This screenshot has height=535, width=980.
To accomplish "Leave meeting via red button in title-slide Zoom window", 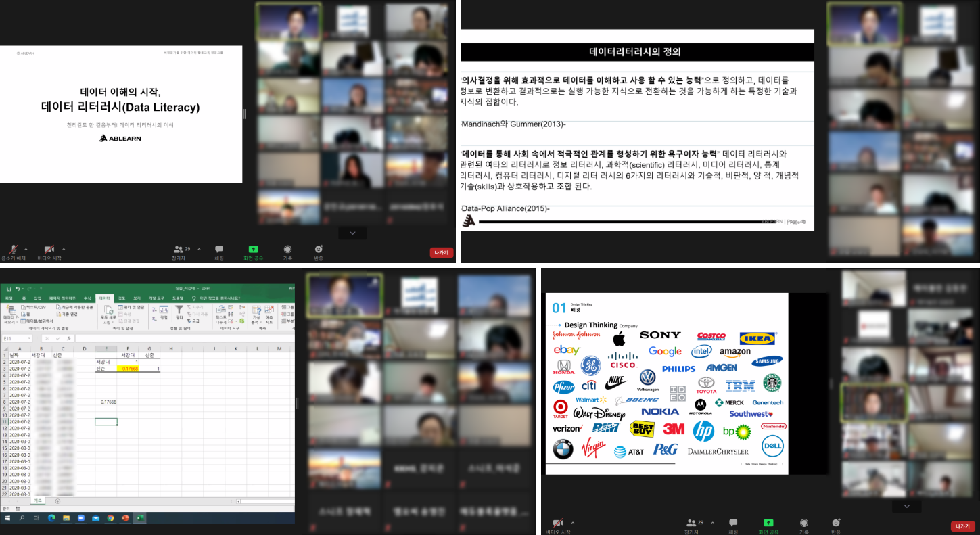I will click(442, 252).
